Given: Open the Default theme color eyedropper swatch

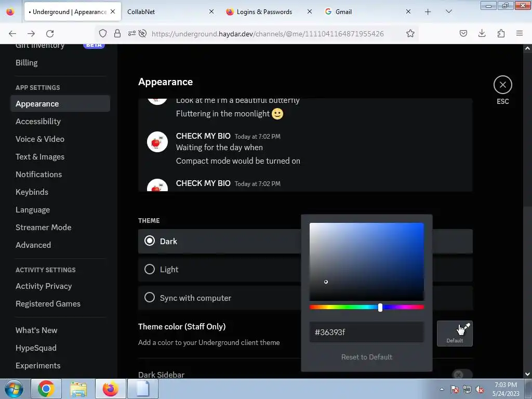Looking at the screenshot, I should tap(455, 333).
